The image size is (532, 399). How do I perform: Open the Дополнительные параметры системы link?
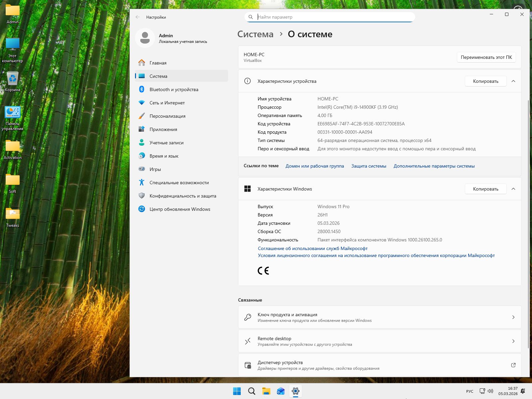(434, 166)
